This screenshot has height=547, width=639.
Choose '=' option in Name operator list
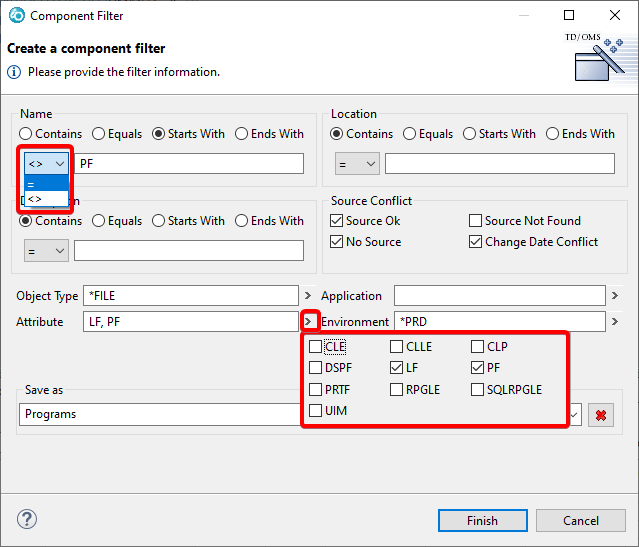(46, 183)
